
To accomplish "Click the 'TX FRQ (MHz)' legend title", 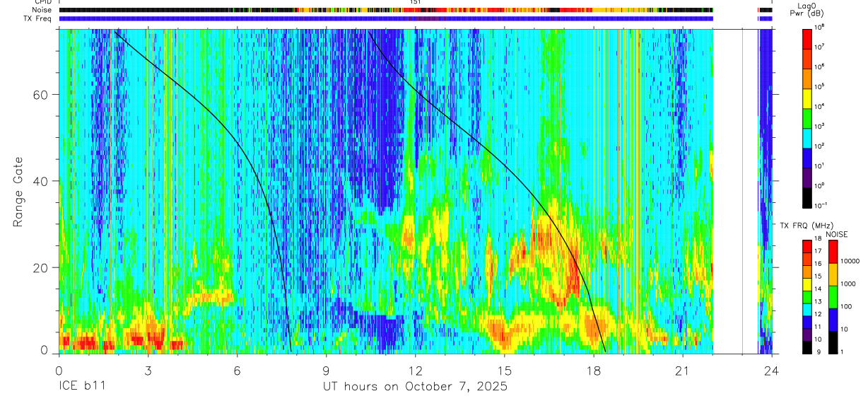I will click(807, 225).
